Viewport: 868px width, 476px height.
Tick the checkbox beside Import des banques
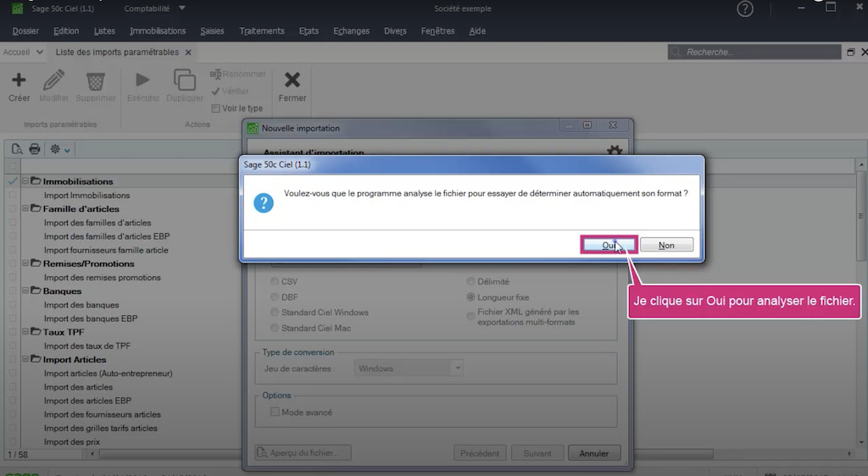(x=13, y=305)
